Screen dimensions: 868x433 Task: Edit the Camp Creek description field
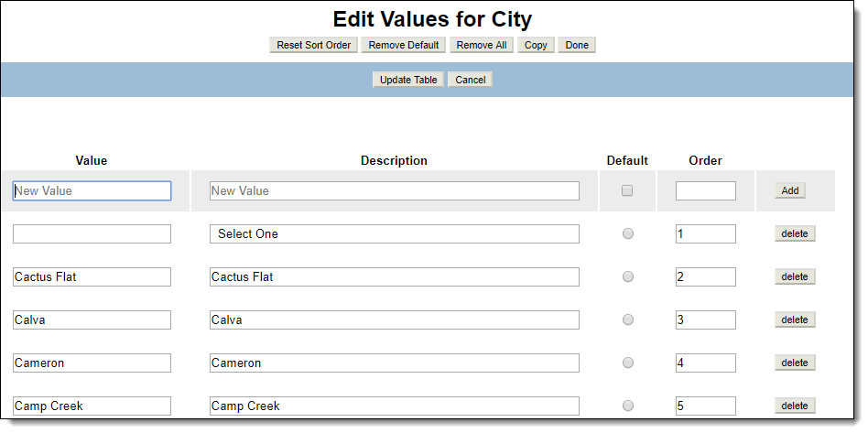tap(395, 406)
